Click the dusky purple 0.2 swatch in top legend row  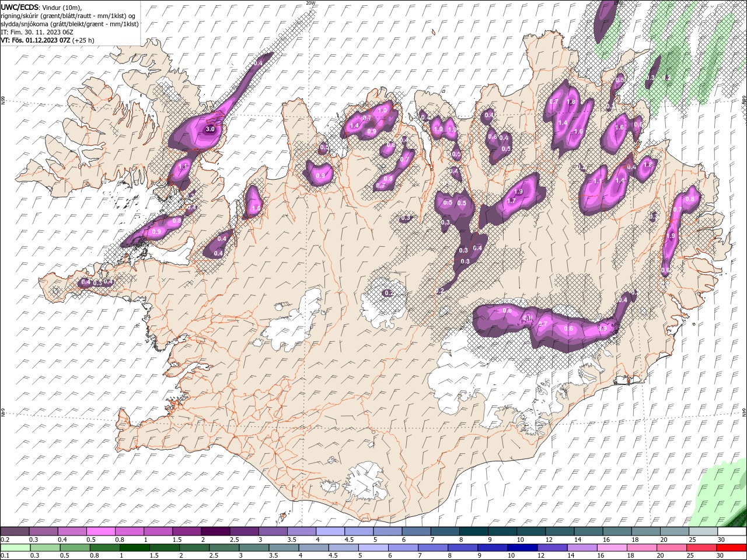15,531
